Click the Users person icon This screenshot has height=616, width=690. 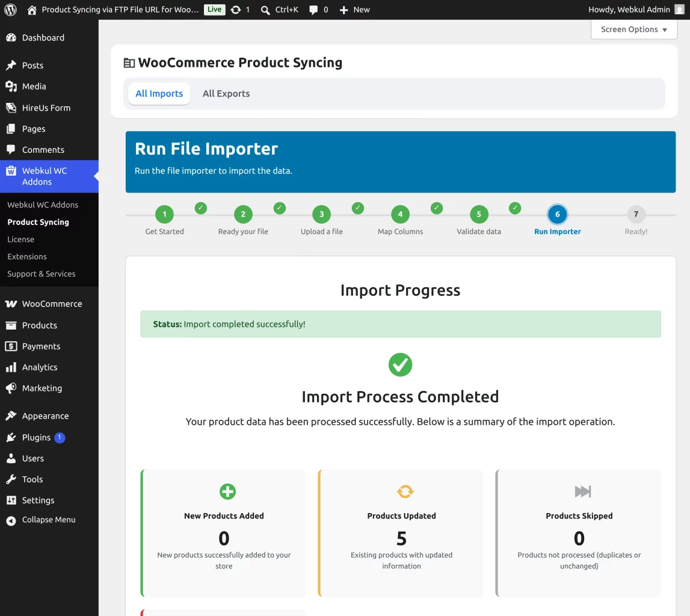(x=11, y=458)
